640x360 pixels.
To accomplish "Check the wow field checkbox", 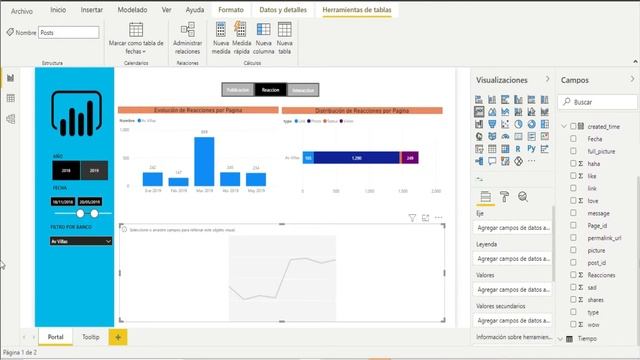I will tap(573, 324).
